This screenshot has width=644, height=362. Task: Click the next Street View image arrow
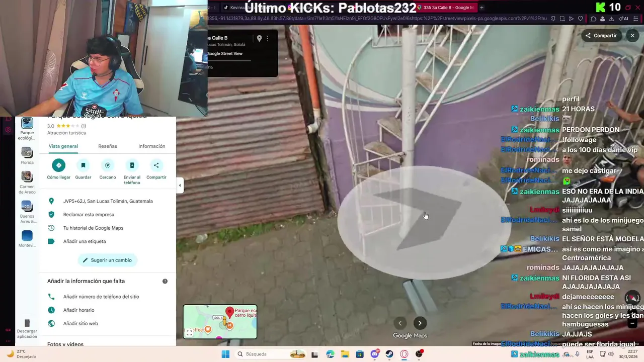point(420,323)
